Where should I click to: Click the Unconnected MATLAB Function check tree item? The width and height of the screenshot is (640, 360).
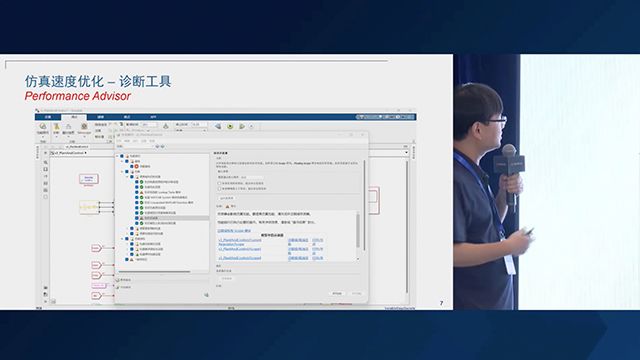click(169, 202)
